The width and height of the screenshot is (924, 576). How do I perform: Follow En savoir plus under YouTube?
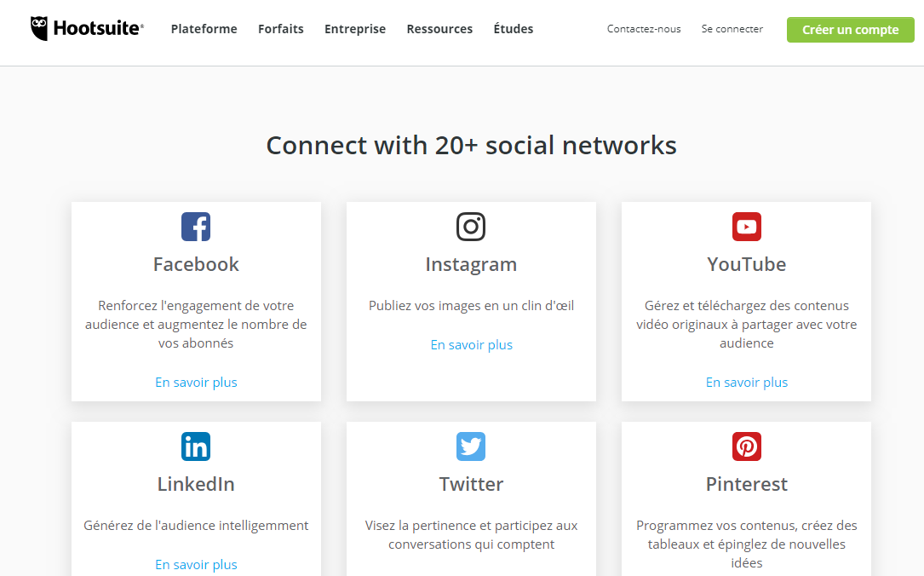(x=747, y=382)
